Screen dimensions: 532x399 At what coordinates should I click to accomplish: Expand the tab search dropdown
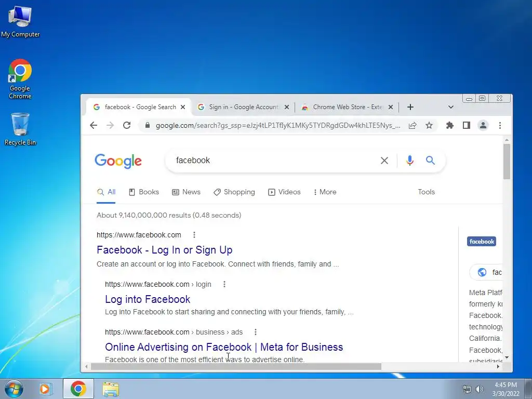(450, 107)
